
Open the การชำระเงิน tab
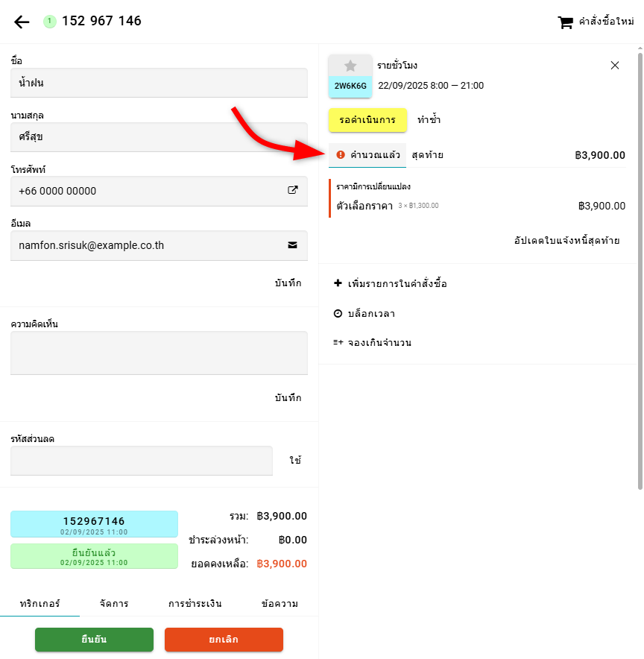pyautogui.click(x=195, y=604)
